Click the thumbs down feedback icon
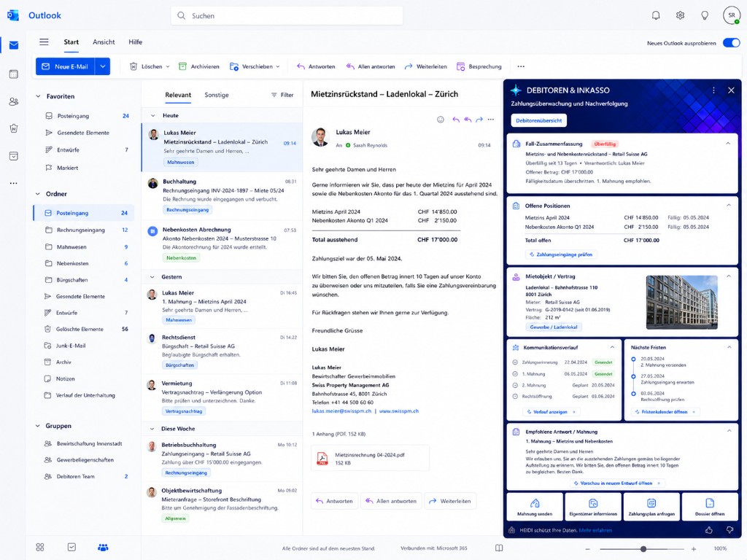747x560 pixels. coord(729,530)
